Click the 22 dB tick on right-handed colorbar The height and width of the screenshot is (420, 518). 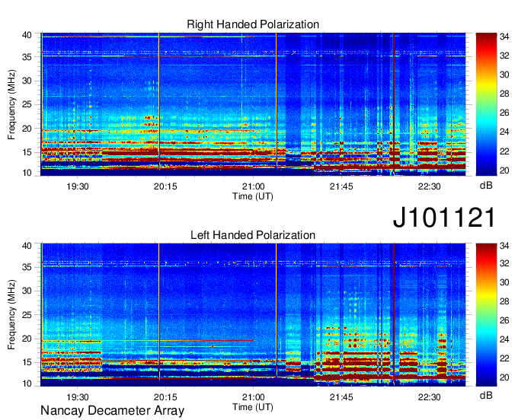[504, 151]
